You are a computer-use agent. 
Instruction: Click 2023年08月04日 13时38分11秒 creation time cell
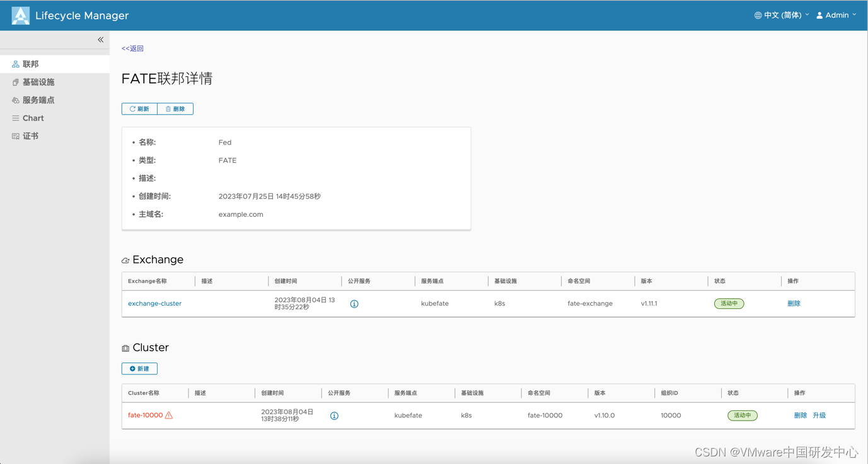287,415
